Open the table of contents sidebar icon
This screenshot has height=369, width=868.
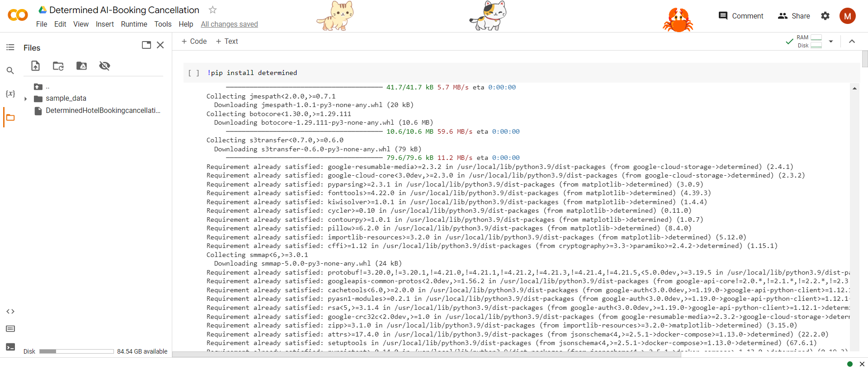(x=10, y=47)
